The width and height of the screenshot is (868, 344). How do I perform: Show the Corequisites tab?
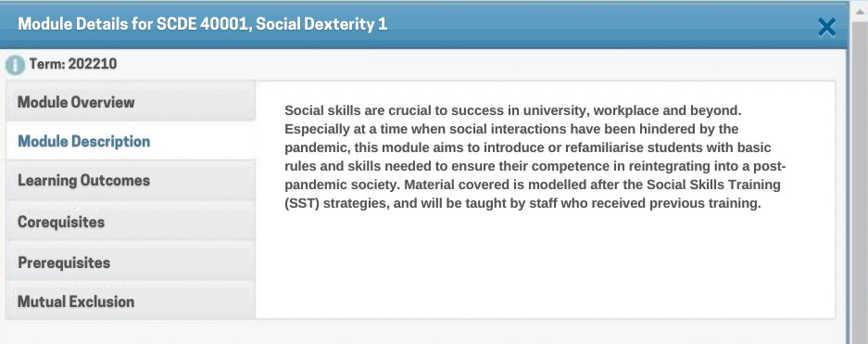[131, 222]
